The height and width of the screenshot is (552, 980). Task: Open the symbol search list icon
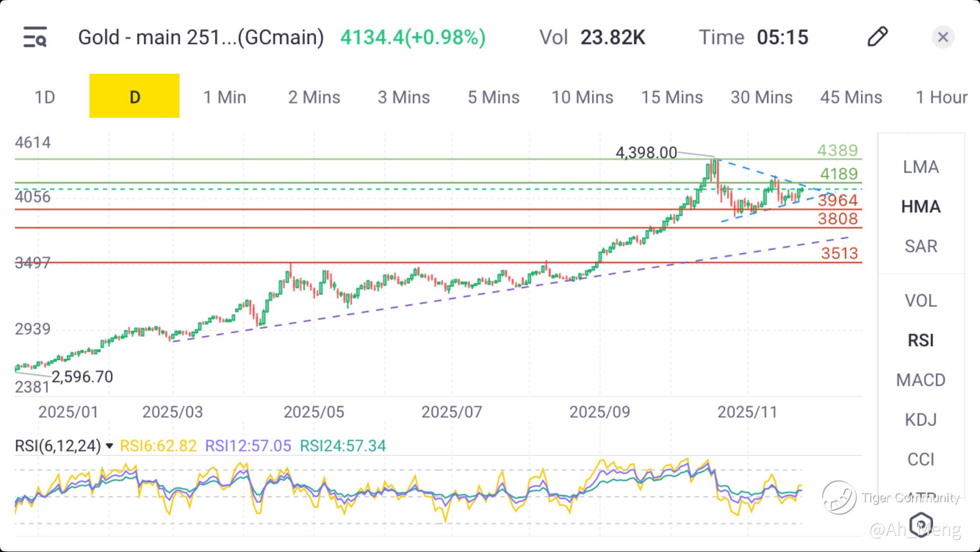(x=35, y=37)
